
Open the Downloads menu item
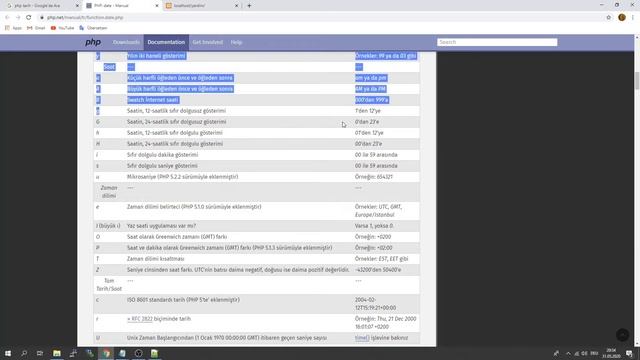pyautogui.click(x=126, y=42)
